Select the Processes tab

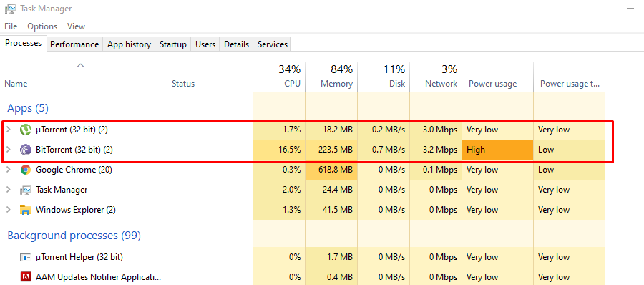[24, 43]
